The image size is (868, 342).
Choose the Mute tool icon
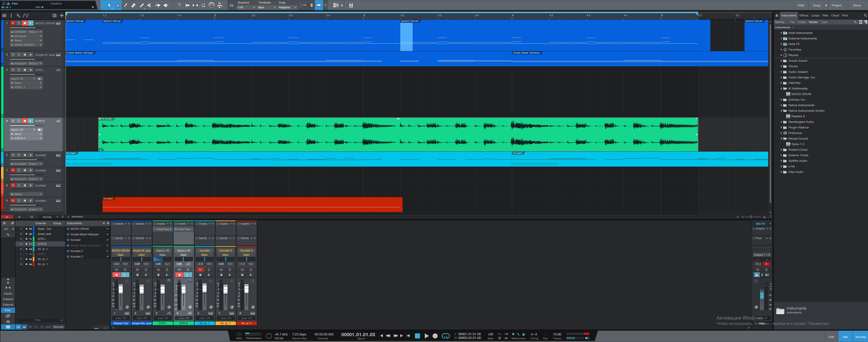(x=150, y=5)
